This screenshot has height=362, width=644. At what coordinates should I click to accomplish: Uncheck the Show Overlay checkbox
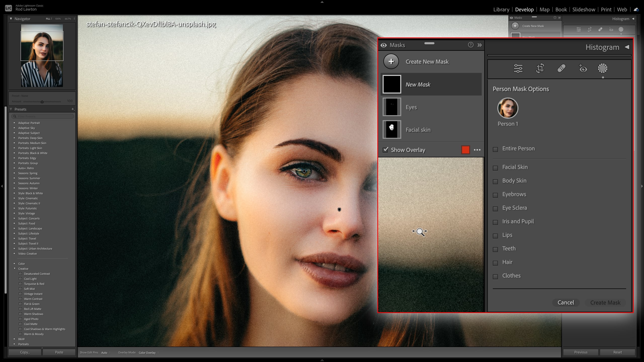point(385,150)
